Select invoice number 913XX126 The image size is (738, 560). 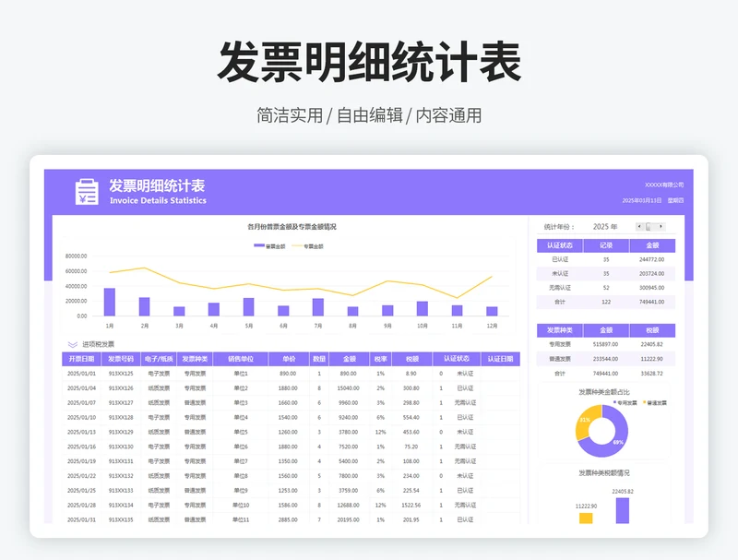(121, 388)
